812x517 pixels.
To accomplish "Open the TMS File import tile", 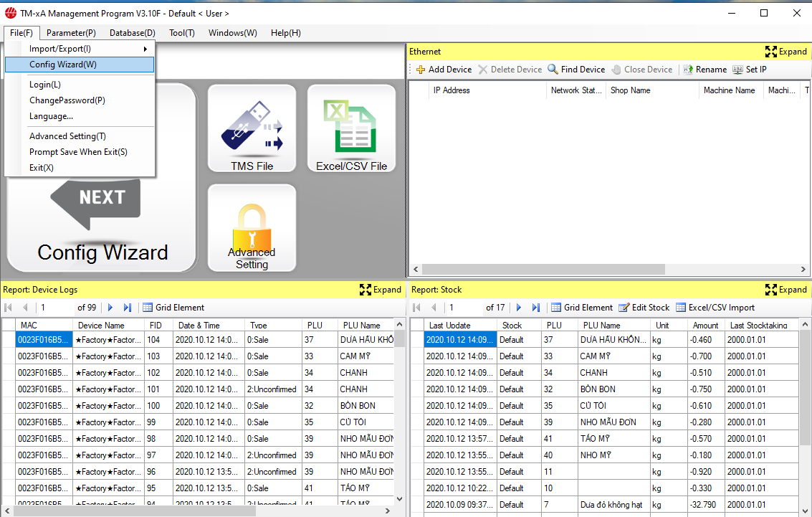I will 252,129.
